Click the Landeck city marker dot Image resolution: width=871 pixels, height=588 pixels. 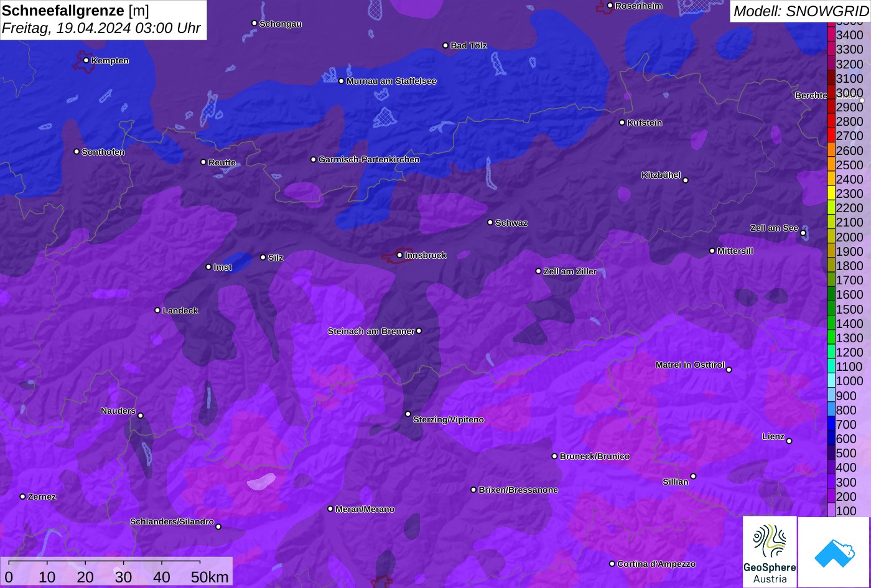pyautogui.click(x=157, y=310)
